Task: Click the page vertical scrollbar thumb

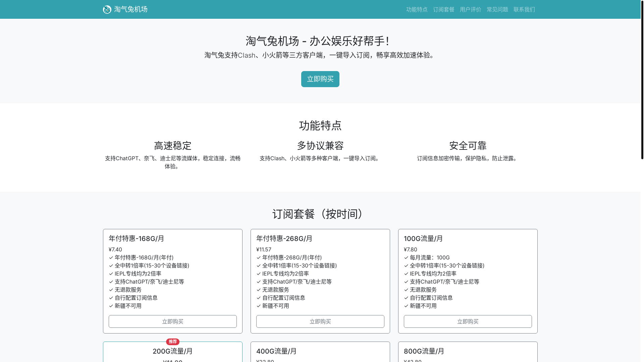Action: click(642, 79)
